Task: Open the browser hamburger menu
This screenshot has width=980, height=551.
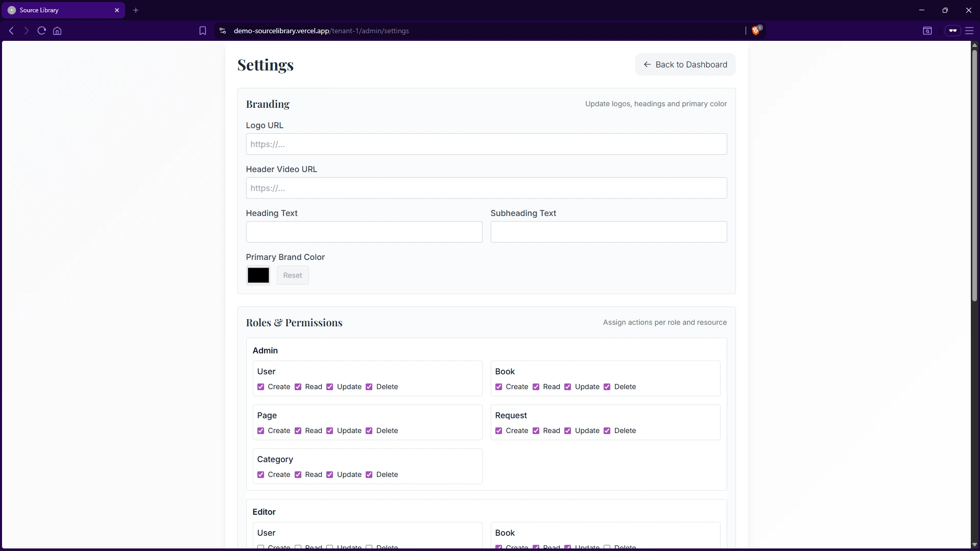Action: (x=969, y=31)
